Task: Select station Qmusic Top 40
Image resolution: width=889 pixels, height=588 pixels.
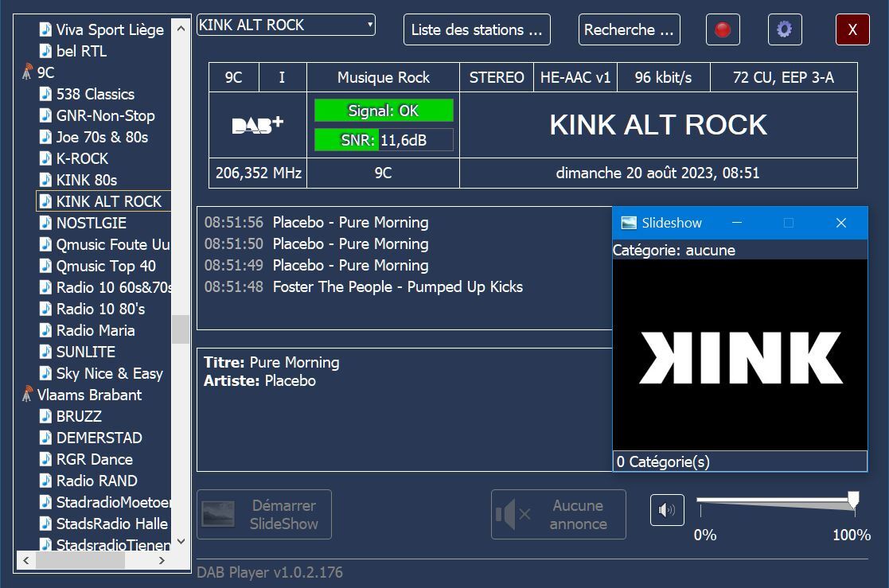Action: [x=106, y=266]
